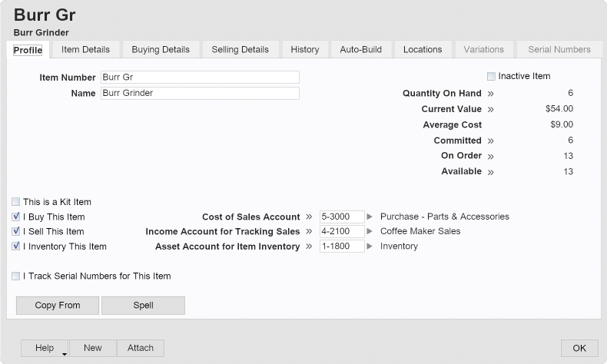Enable I Track Serial Numbers checkbox
This screenshot has width=607, height=364.
tap(16, 276)
